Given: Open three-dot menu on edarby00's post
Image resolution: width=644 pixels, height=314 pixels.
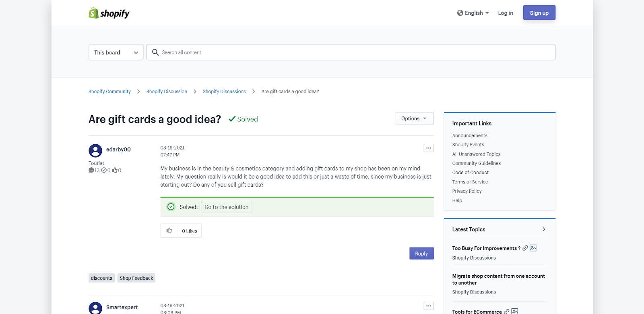Looking at the screenshot, I should [429, 148].
